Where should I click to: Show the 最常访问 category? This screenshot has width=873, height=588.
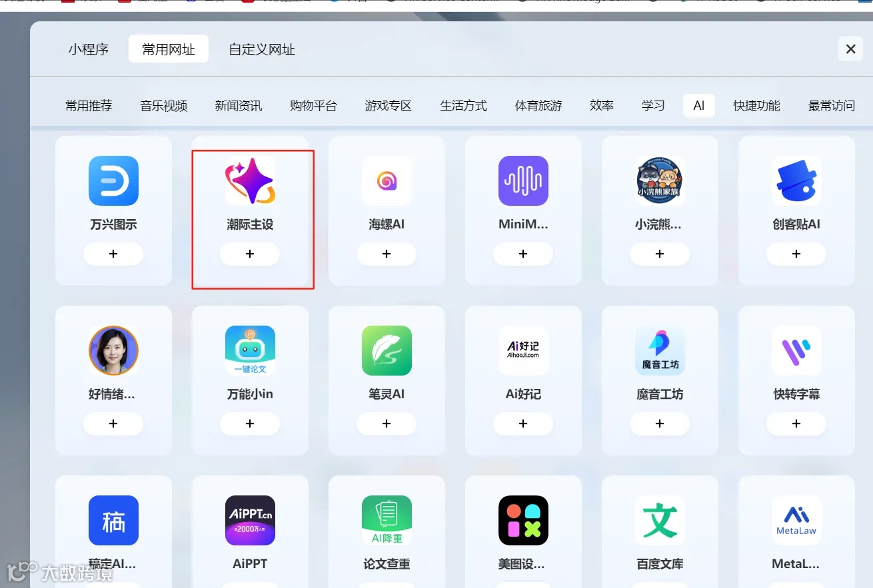(832, 106)
